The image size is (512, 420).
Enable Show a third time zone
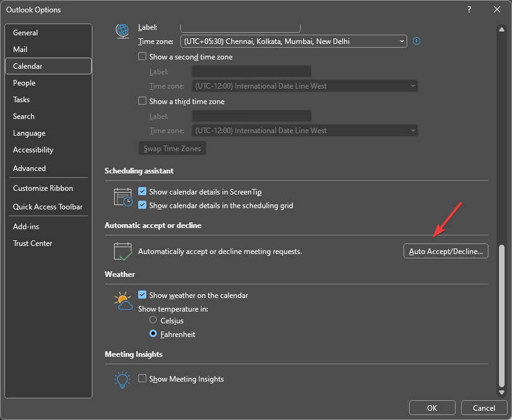point(142,101)
